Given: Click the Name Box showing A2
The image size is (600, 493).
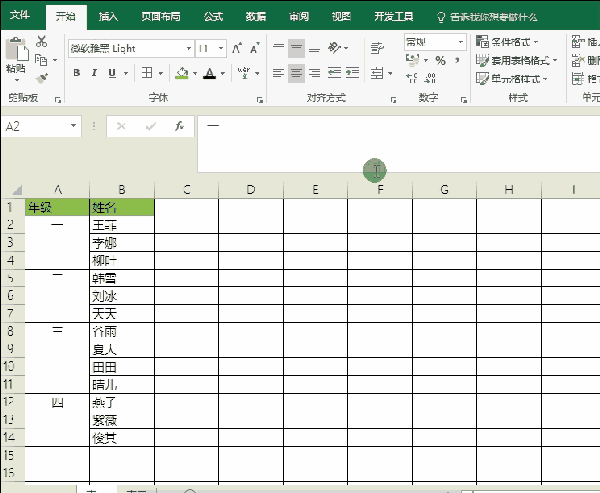Looking at the screenshot, I should [35, 126].
